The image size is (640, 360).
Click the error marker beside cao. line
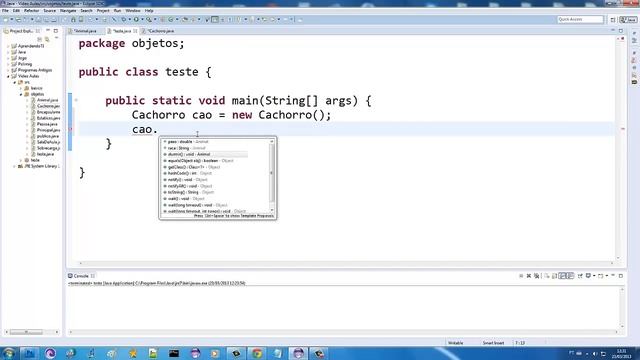(x=70, y=129)
